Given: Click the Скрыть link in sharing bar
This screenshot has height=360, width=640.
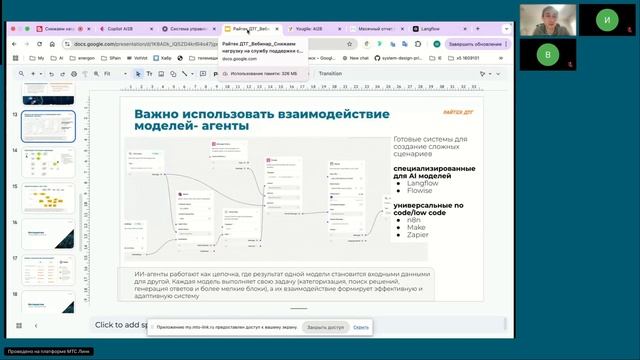Looking at the screenshot, I should point(361,327).
